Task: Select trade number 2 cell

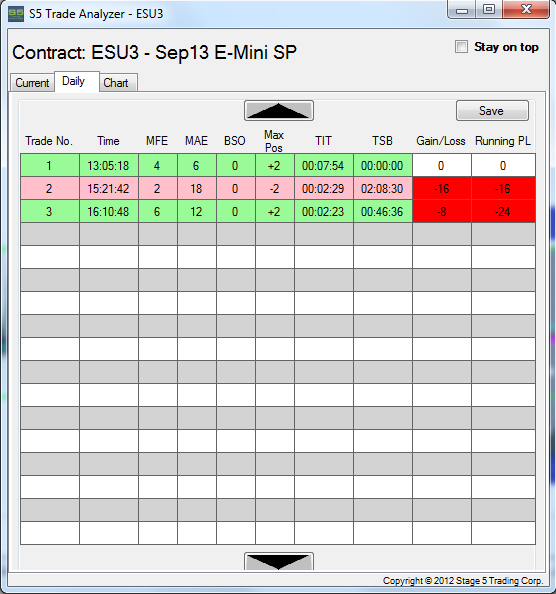Action: point(50,189)
